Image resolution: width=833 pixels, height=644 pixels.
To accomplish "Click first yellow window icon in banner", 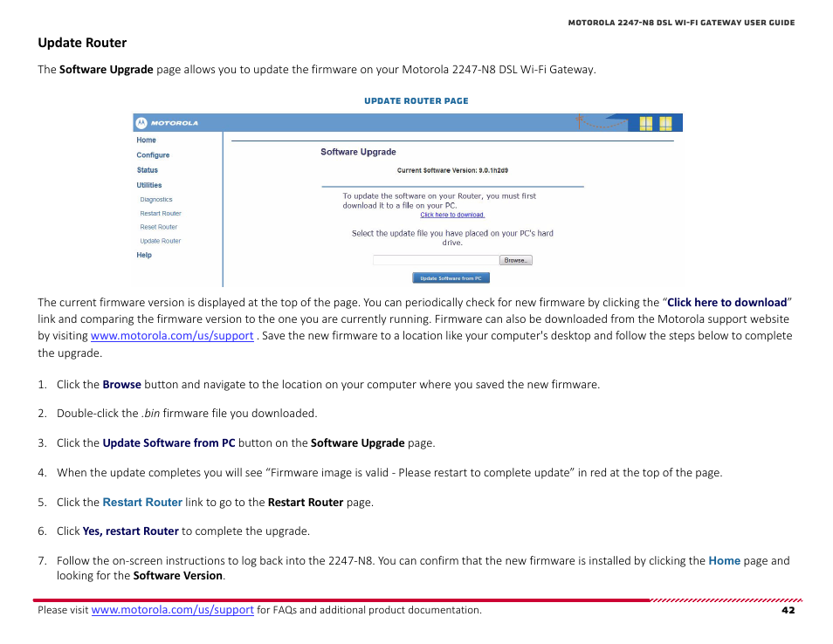I will pyautogui.click(x=646, y=124).
